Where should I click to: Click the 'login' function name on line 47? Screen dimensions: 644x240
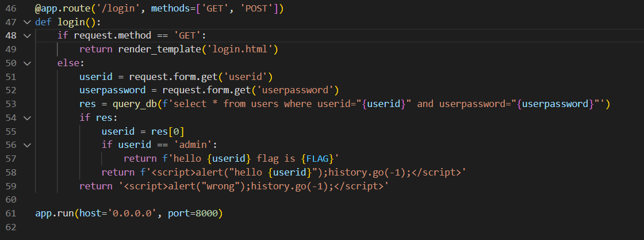pyautogui.click(x=71, y=22)
